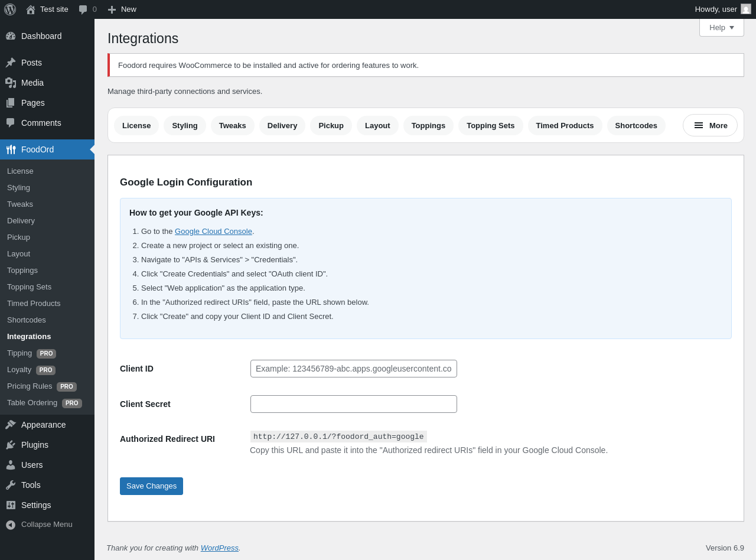Open Media library icon in sidebar
The image size is (756, 560).
click(11, 83)
